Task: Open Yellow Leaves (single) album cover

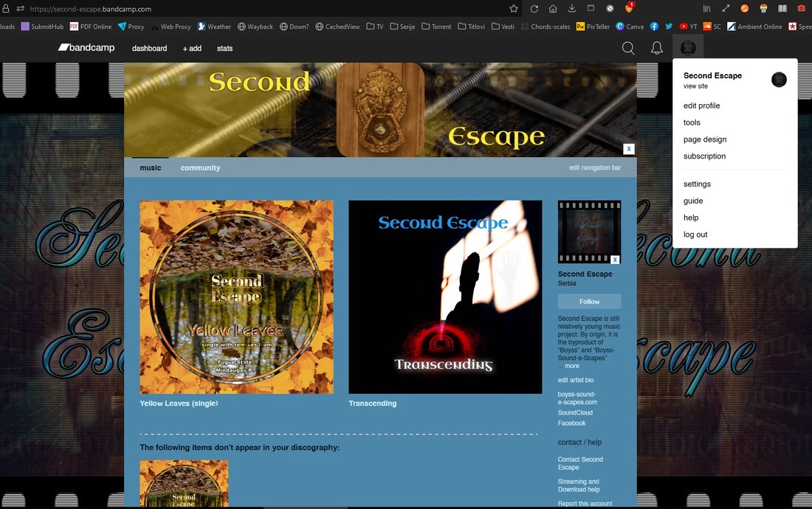Action: 237,297
